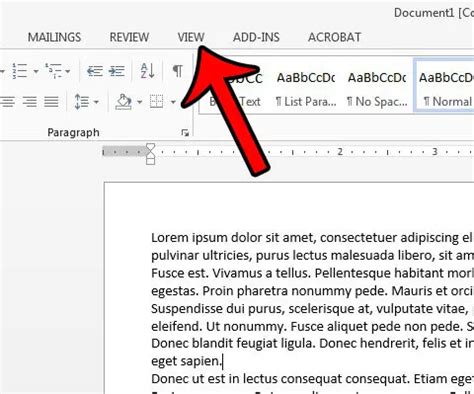Expand the line spacing dropdown arrow

point(96,102)
